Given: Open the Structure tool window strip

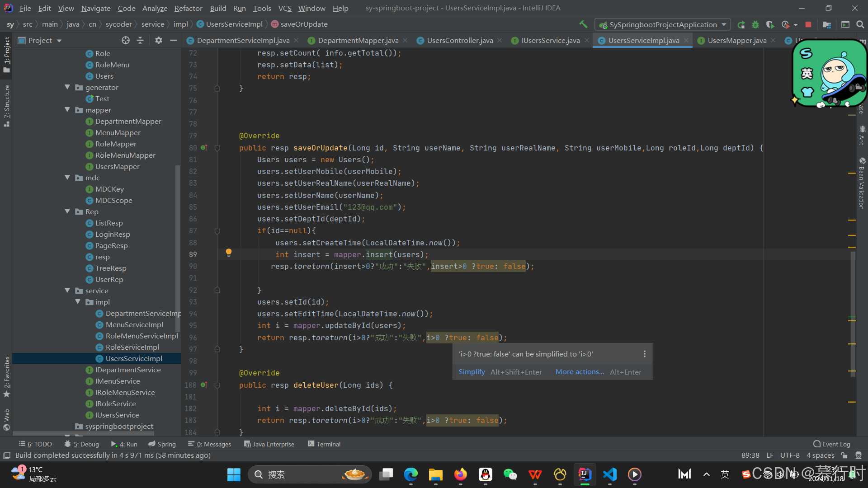Looking at the screenshot, I should (x=6, y=105).
